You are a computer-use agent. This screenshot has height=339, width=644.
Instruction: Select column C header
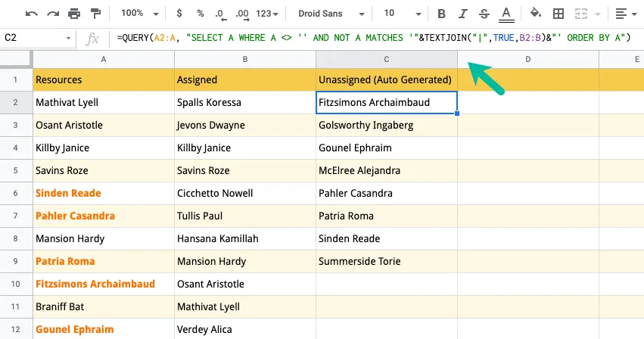[387, 59]
